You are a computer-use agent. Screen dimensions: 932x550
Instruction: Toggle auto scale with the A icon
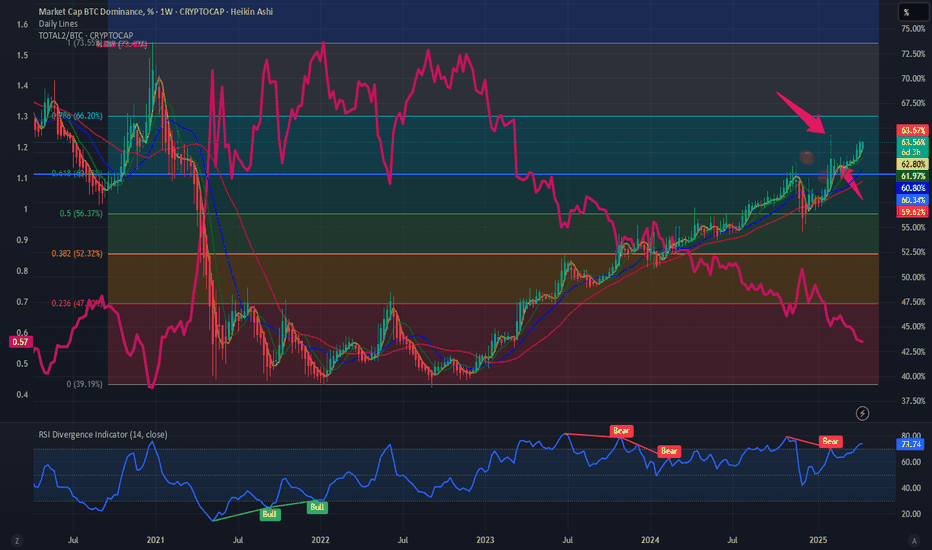point(914,540)
